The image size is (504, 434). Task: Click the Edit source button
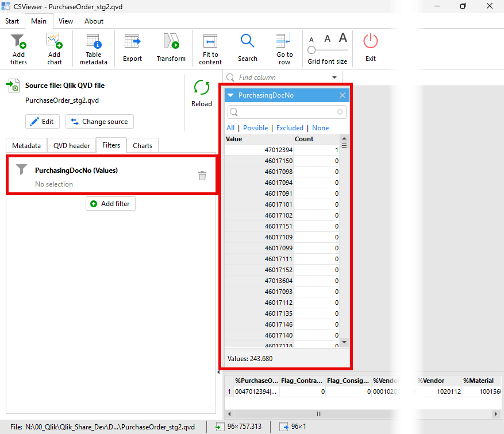43,122
